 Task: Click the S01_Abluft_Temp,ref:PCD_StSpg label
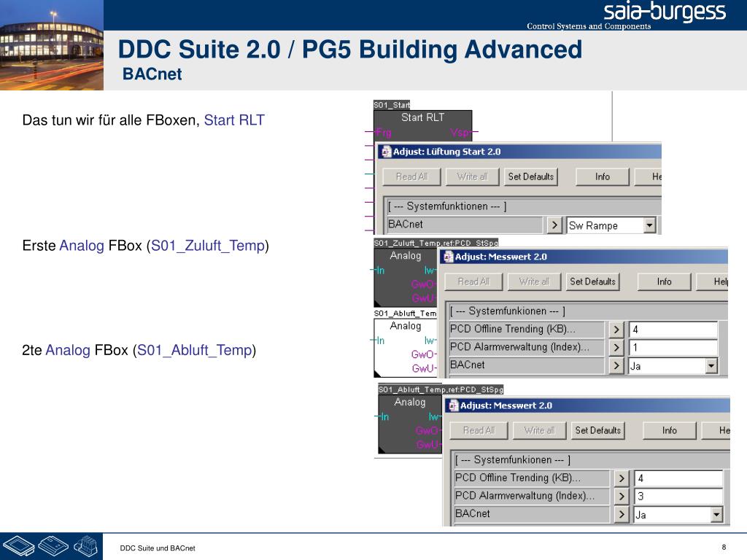(441, 389)
